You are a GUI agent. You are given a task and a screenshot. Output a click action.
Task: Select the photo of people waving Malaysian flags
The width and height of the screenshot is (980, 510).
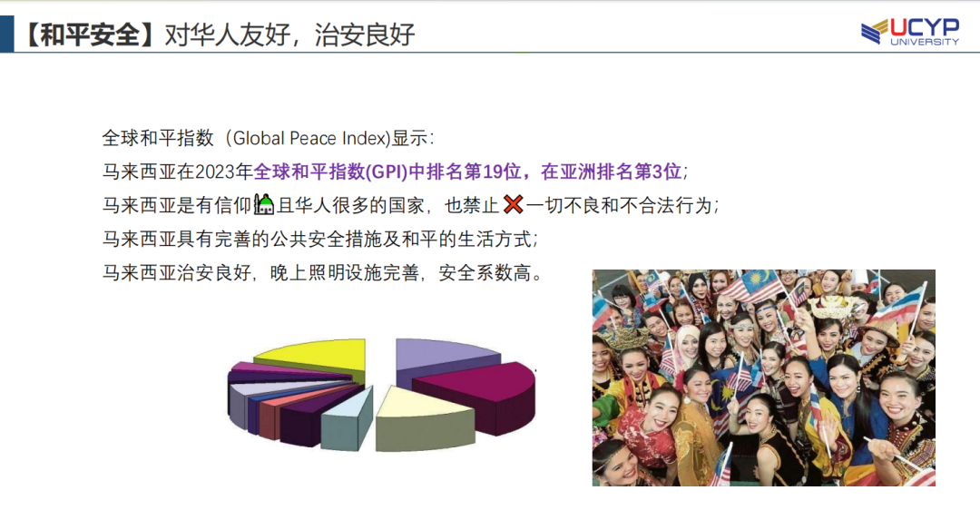pos(764,378)
